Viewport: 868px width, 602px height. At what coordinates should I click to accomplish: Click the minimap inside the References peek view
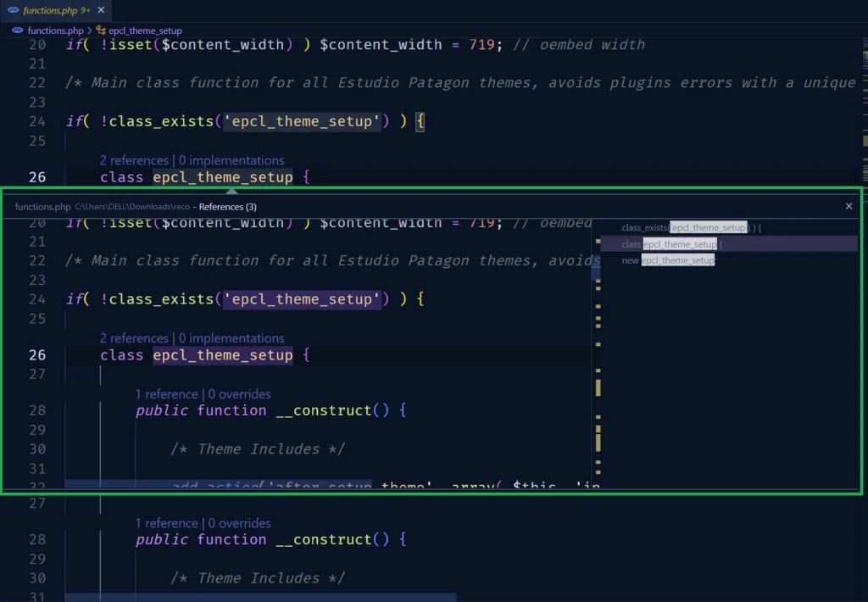[599, 356]
